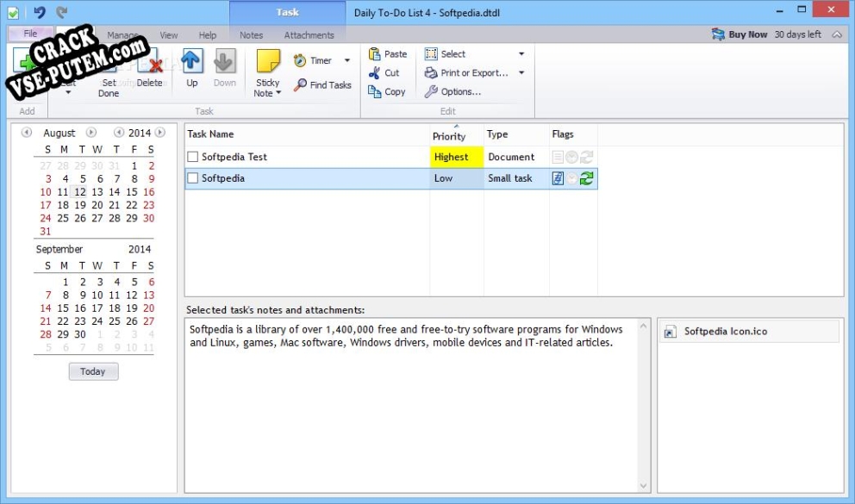Click the Flags column header
855x504 pixels.
click(x=573, y=134)
